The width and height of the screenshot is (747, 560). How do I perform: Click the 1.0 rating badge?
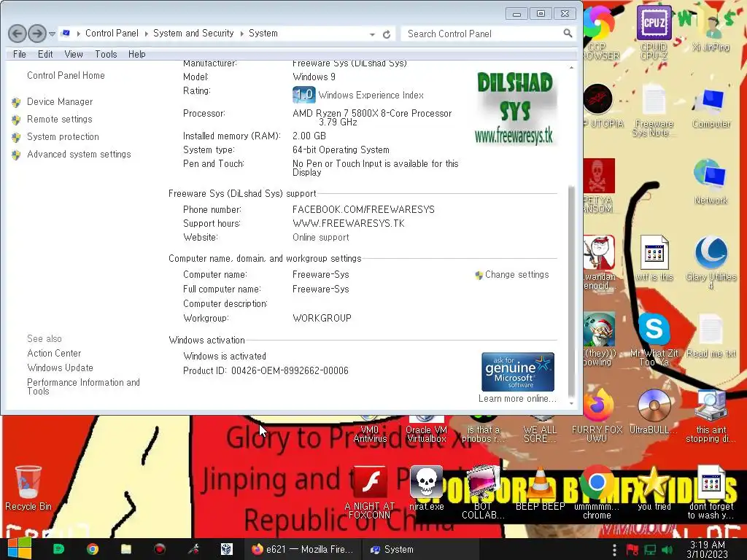(x=303, y=95)
